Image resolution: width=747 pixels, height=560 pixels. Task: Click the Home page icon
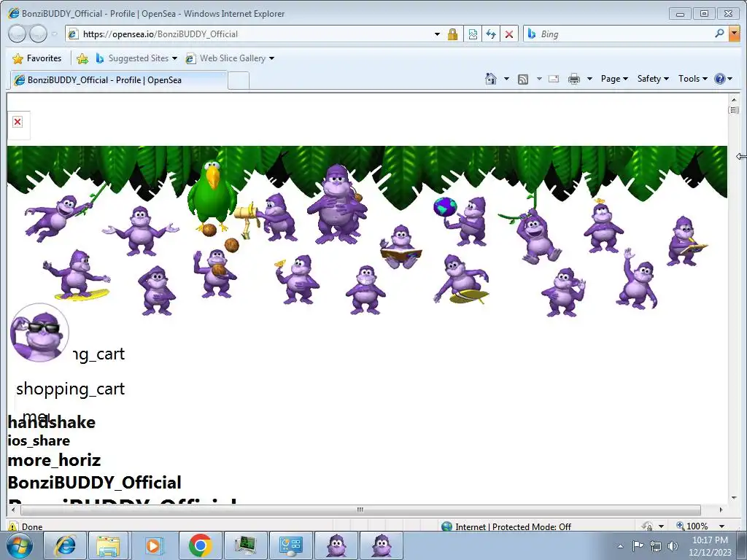click(491, 79)
